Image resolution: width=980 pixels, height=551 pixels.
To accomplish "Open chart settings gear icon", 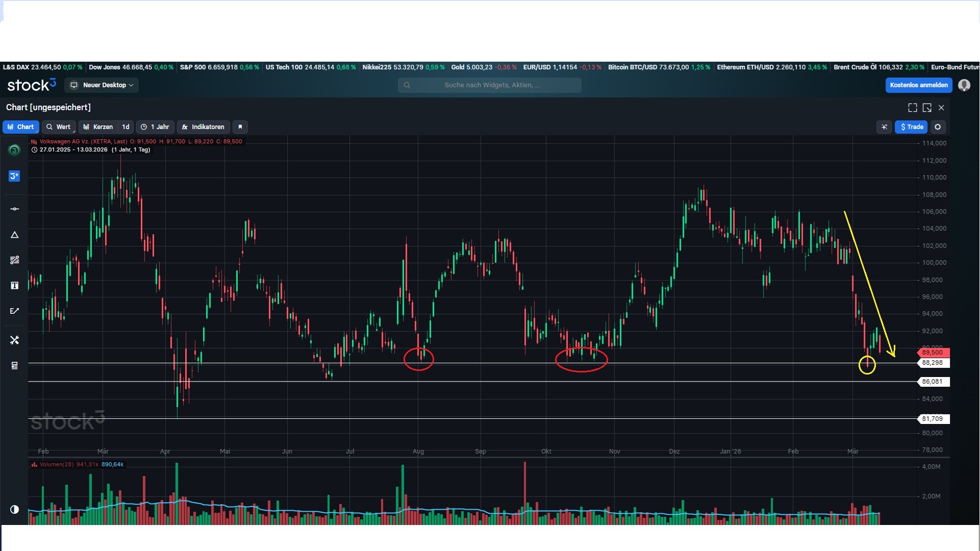I will (x=938, y=127).
